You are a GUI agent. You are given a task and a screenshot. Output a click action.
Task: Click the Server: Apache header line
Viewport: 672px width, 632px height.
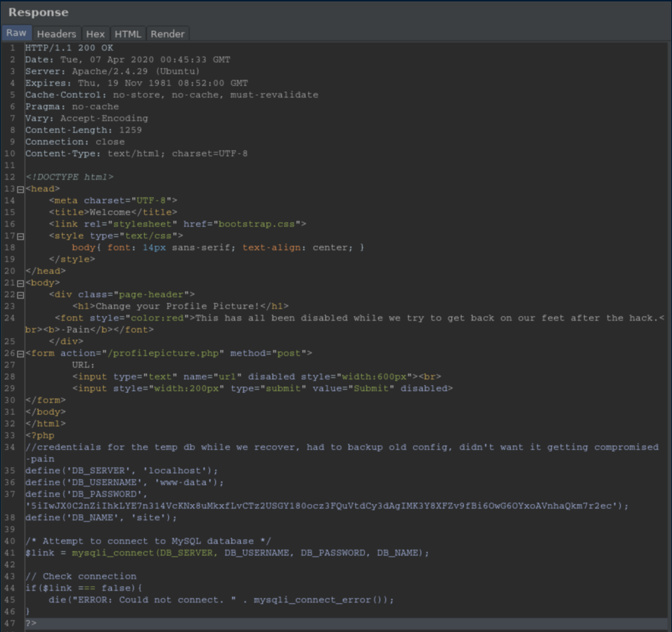point(112,71)
